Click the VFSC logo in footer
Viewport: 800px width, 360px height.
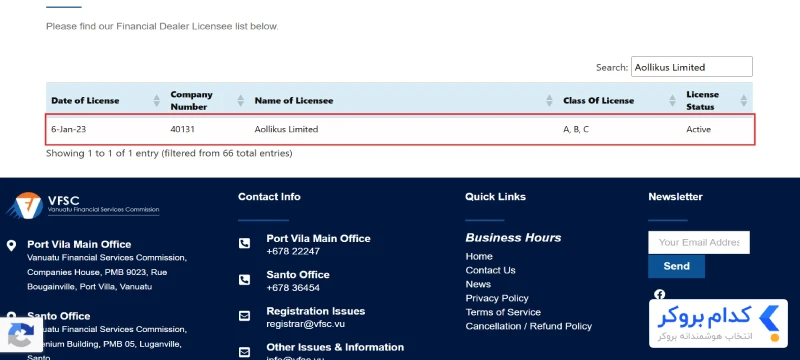pos(83,205)
